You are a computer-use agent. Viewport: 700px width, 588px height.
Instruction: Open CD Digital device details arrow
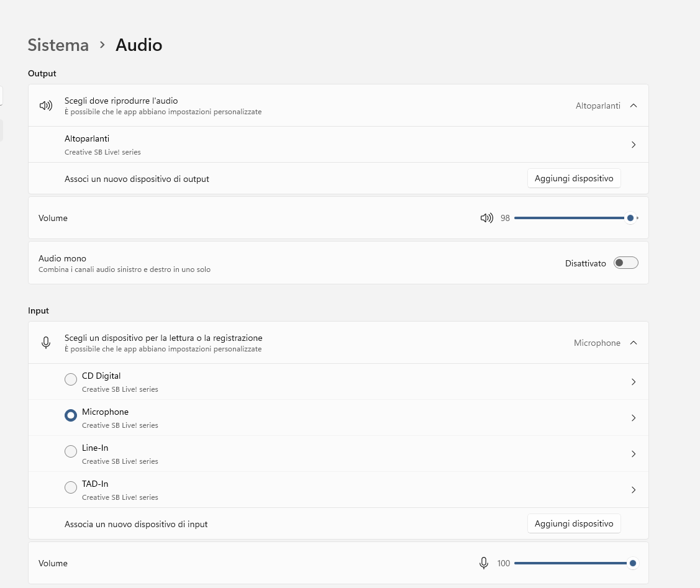click(634, 382)
